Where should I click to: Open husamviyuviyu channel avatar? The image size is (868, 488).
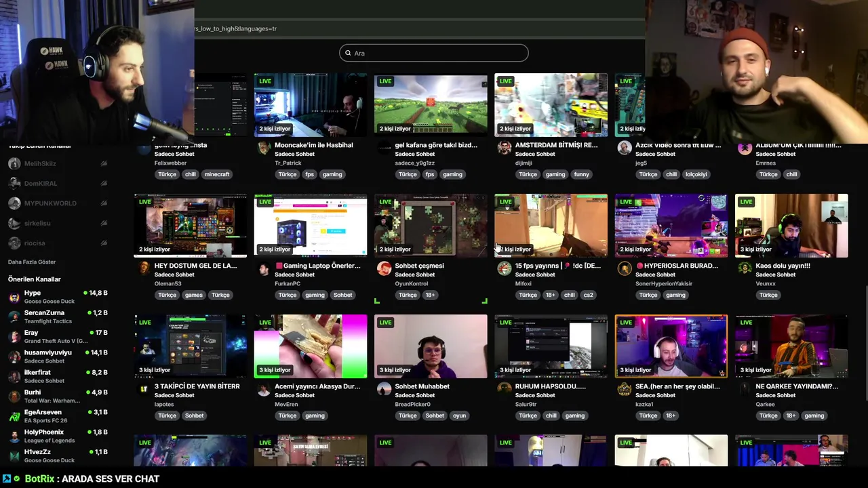14,357
